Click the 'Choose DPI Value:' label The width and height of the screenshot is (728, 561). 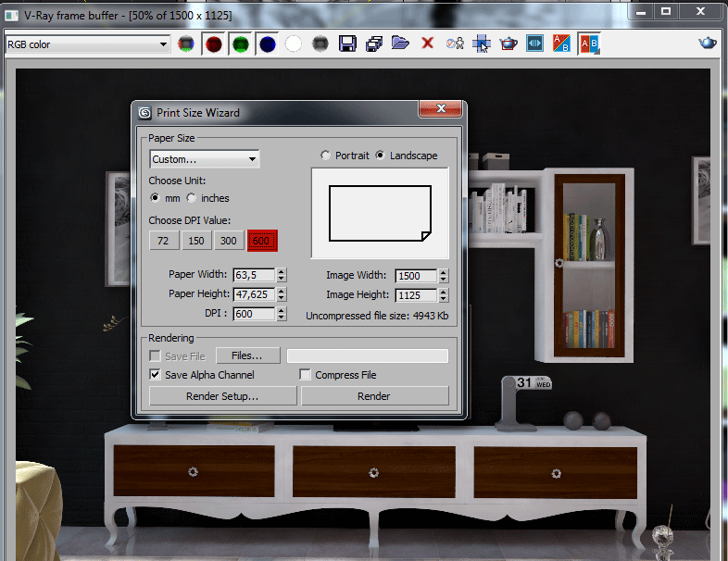(190, 220)
